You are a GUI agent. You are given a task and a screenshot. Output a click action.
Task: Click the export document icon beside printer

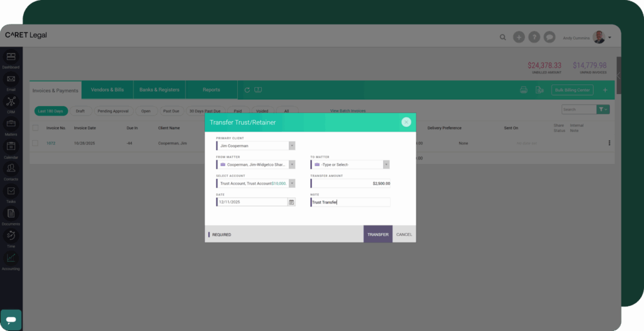(x=540, y=90)
